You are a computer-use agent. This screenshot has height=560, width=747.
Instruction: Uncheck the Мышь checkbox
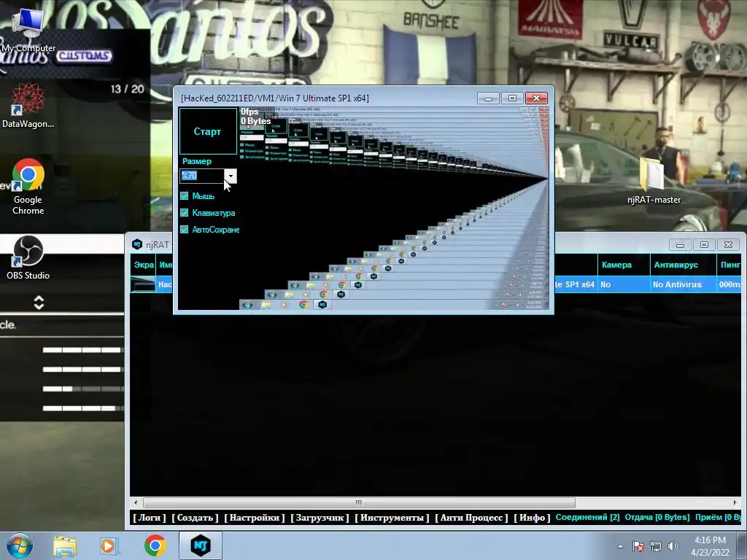pos(185,196)
